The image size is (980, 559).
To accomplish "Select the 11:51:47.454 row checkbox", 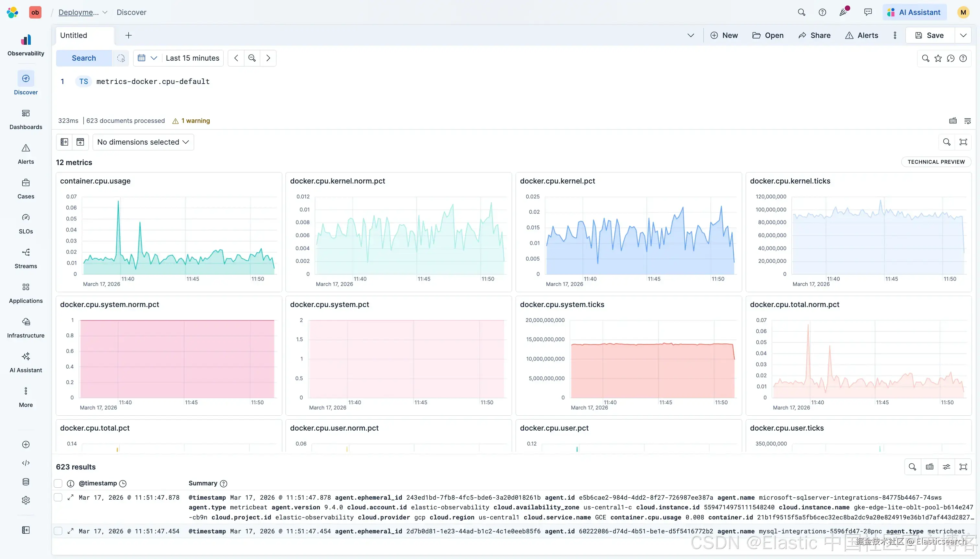I will click(58, 531).
